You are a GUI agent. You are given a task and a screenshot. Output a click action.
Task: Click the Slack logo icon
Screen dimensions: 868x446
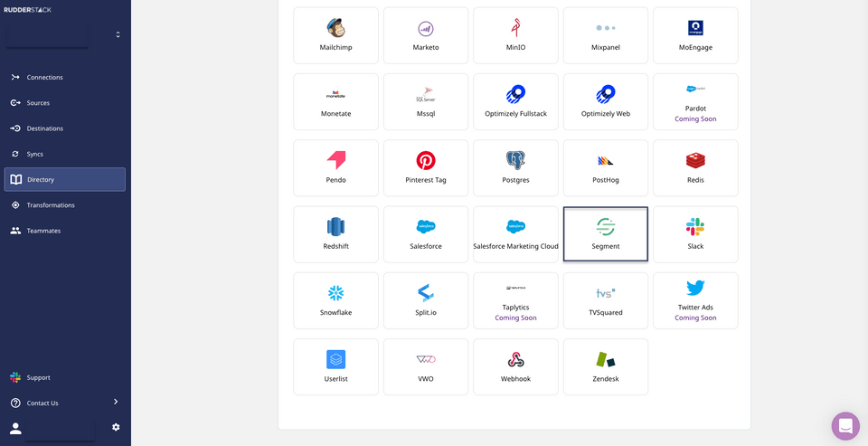(x=695, y=227)
